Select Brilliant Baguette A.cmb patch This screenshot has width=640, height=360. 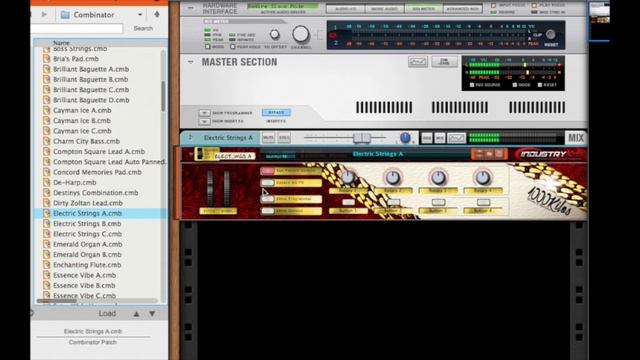point(91,69)
